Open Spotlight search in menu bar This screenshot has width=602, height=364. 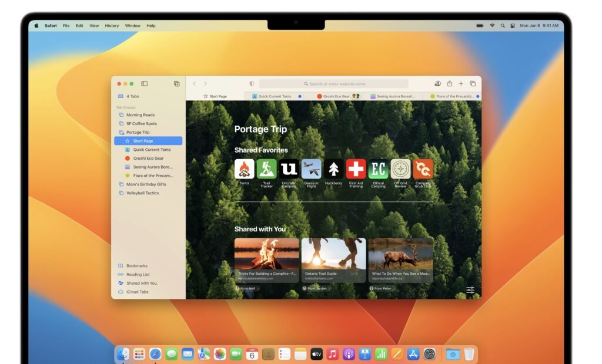click(503, 26)
